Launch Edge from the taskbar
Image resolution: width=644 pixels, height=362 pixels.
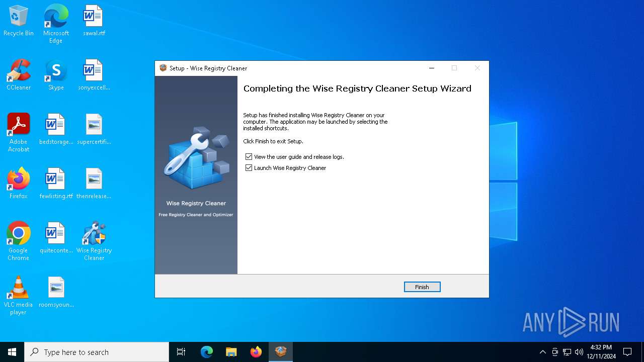click(207, 352)
